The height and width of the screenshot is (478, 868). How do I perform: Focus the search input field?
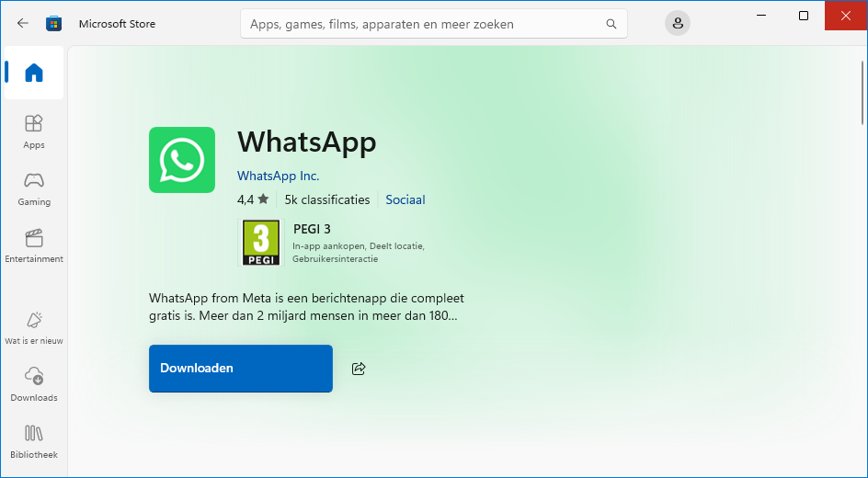[x=433, y=24]
